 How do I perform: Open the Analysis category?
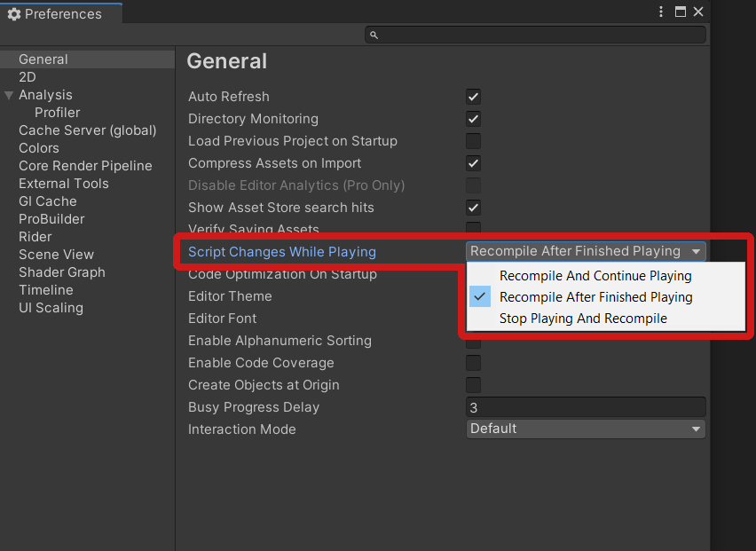45,95
